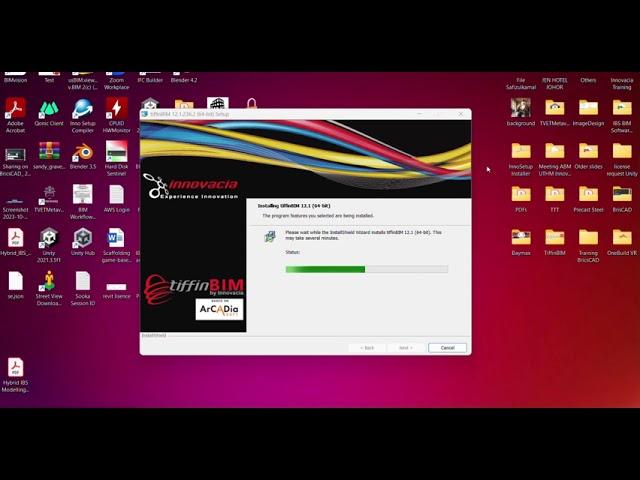Open the BIM Workflow document icon
Image resolution: width=640 pixels, height=480 pixels.
point(83,202)
